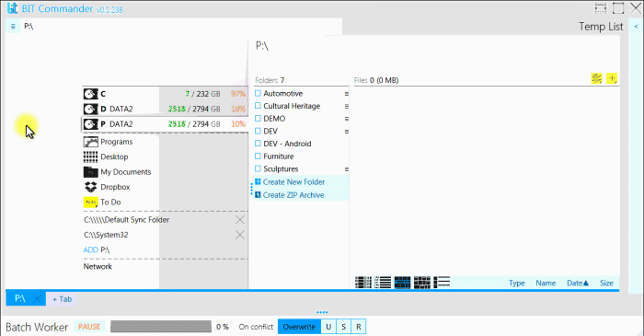
Task: Switch to the second list view icon
Action: (383, 283)
